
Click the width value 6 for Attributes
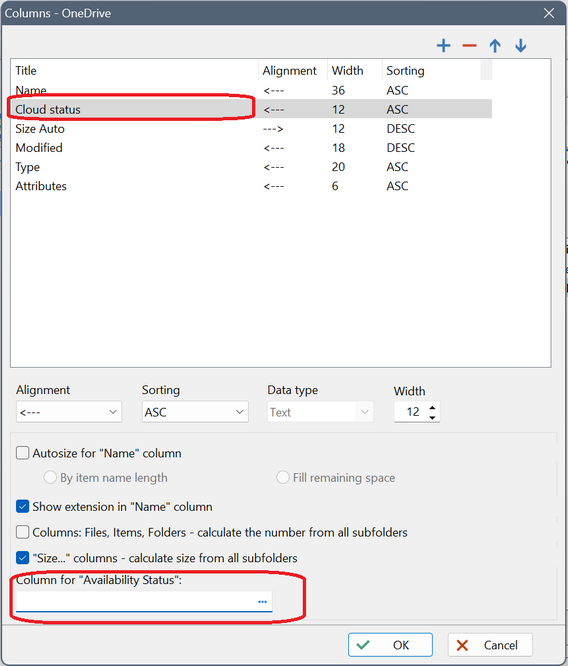pos(335,186)
